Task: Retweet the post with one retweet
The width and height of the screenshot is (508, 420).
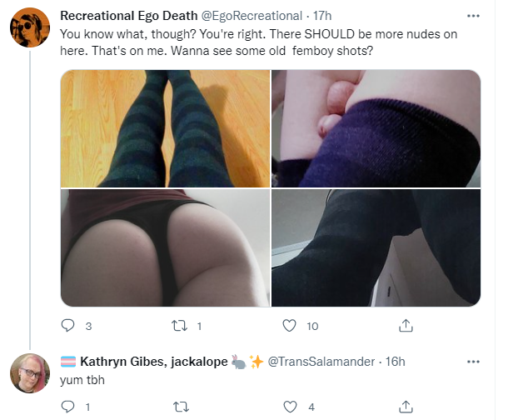Action: tap(180, 325)
